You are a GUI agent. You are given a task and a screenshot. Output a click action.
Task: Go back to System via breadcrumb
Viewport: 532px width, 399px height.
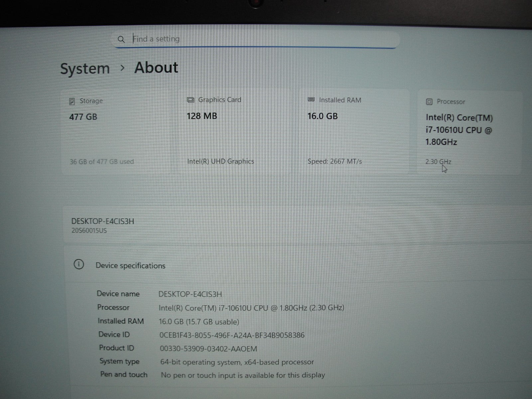coord(85,69)
